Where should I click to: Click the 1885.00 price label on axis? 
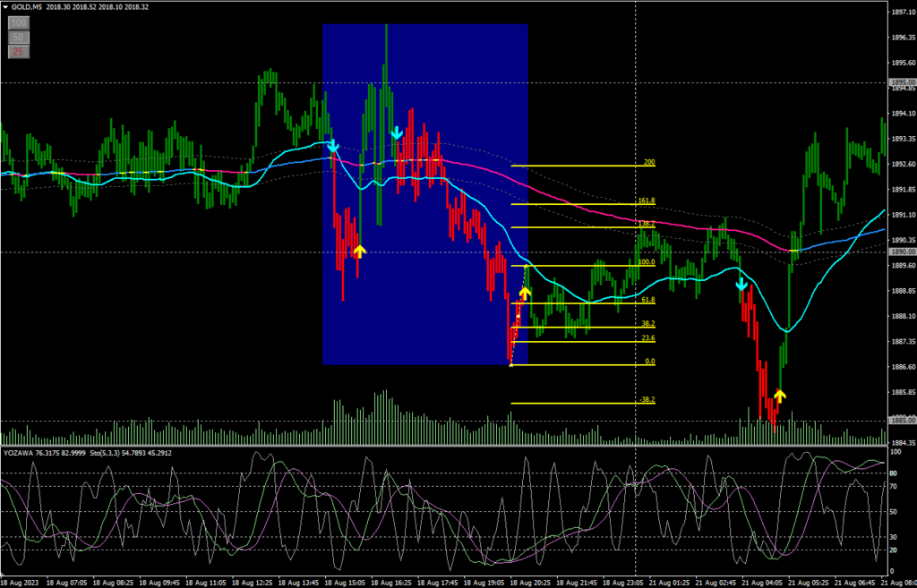pos(902,422)
